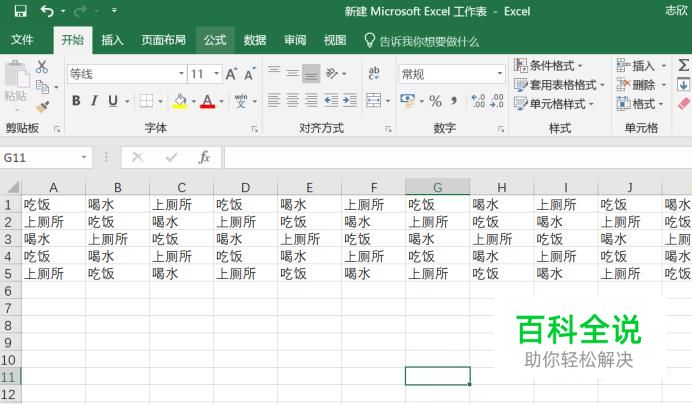
Task: Click Increase Decimal icon
Action: (x=478, y=101)
